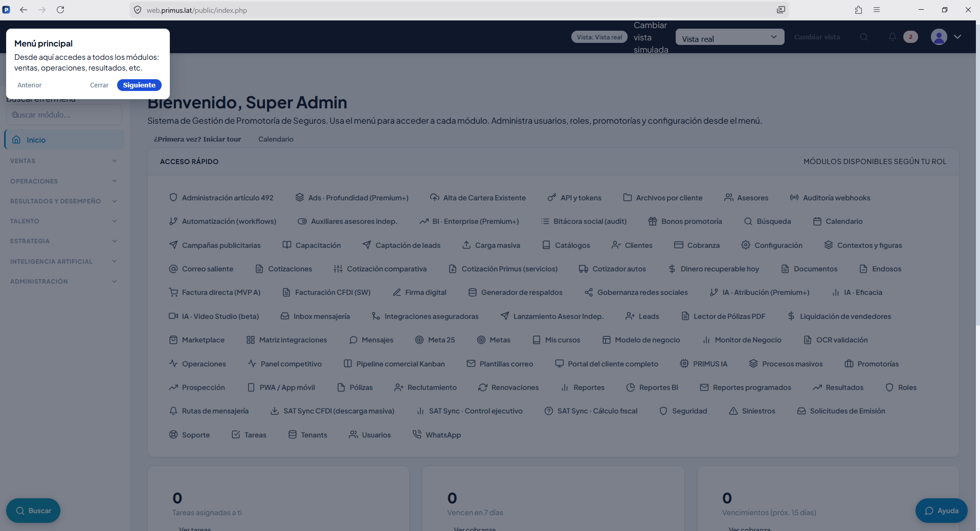Click the Buscar módulo search field
This screenshot has width=980, height=531.
[64, 114]
